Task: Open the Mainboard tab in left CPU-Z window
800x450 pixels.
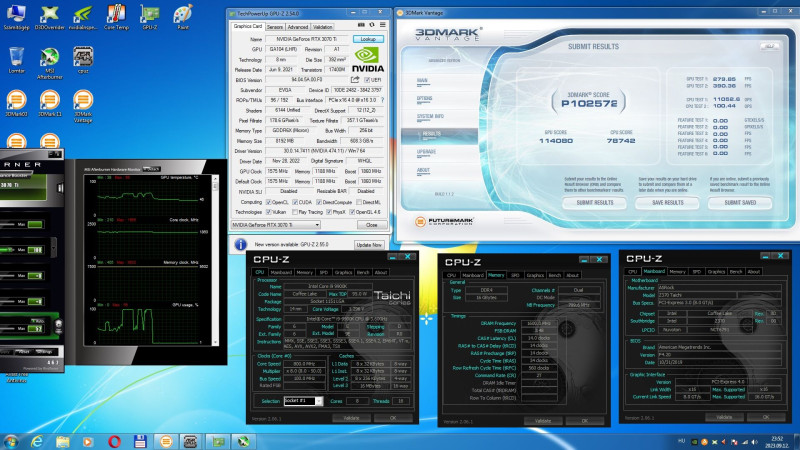Action: tap(281, 272)
